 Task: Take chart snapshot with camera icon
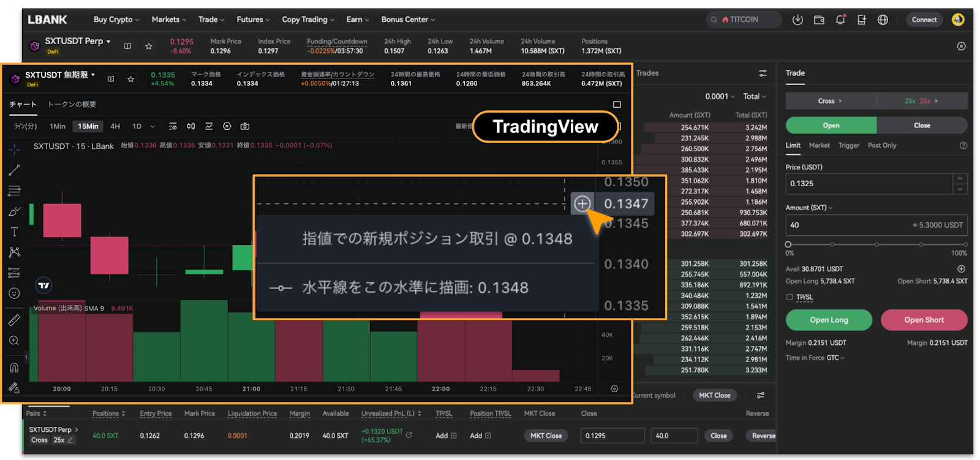click(x=245, y=126)
